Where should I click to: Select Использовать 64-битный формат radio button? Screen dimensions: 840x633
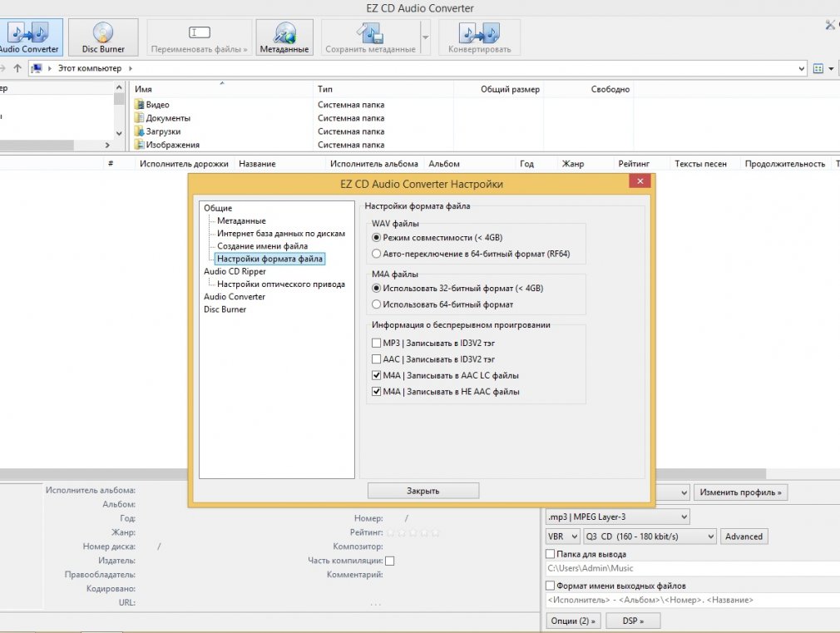click(x=377, y=304)
